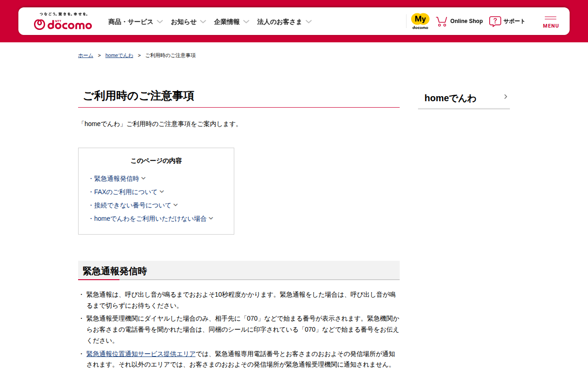Screen dimensions: 588x368
Task: Click the 緊急通報発信時 section heading
Action: pyautogui.click(x=115, y=271)
